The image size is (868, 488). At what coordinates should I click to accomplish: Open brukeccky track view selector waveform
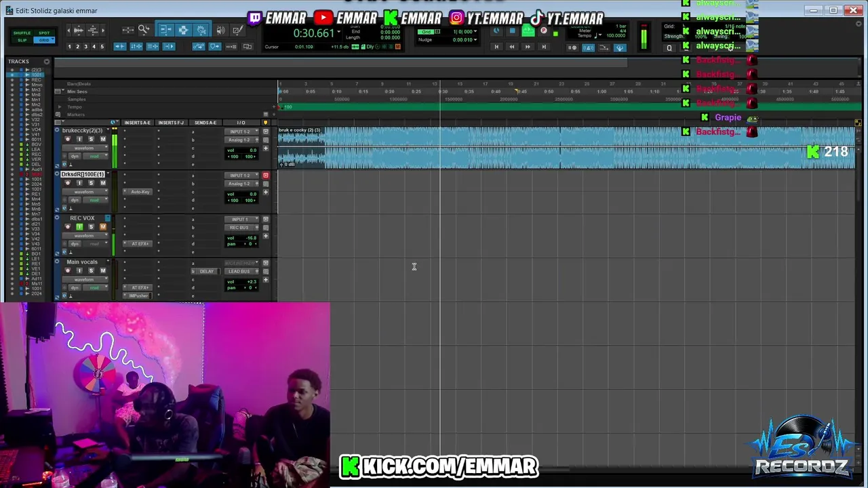tap(84, 148)
